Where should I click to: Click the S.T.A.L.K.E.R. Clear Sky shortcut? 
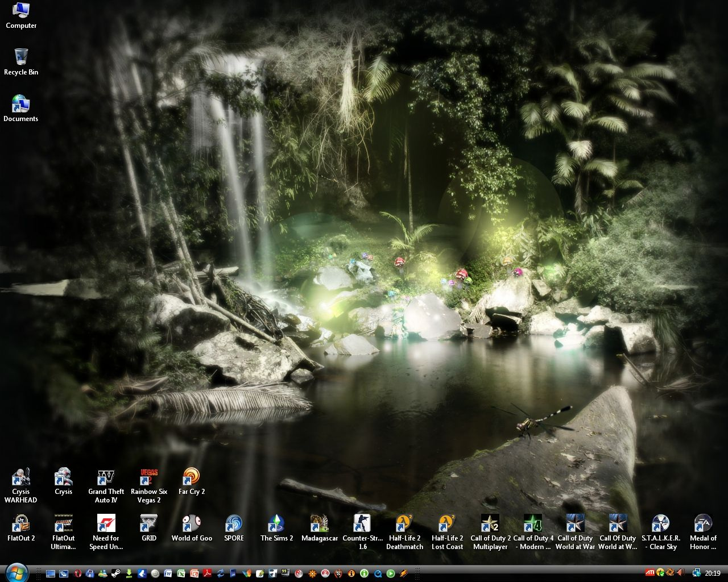point(661,533)
